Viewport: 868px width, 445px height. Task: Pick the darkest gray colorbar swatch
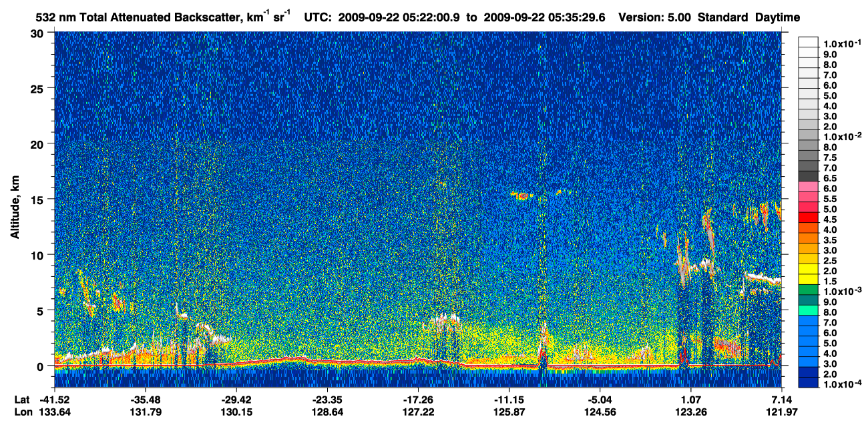click(x=809, y=175)
